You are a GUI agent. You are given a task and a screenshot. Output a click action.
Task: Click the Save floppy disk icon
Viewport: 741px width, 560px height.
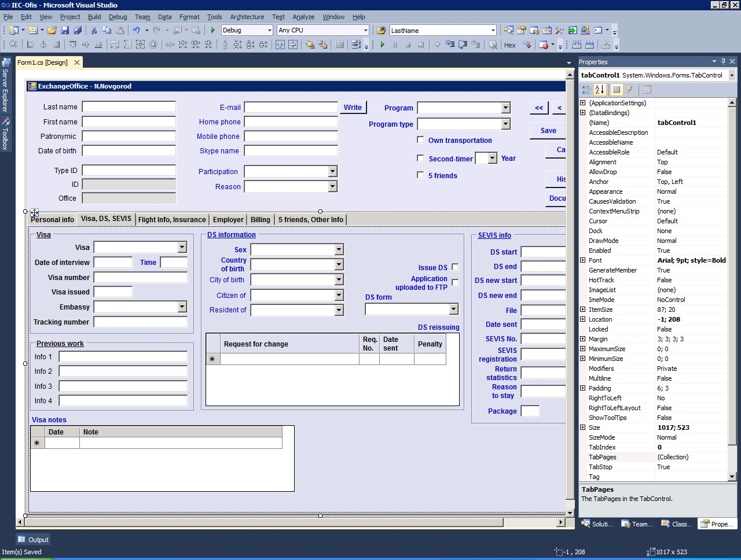click(65, 30)
